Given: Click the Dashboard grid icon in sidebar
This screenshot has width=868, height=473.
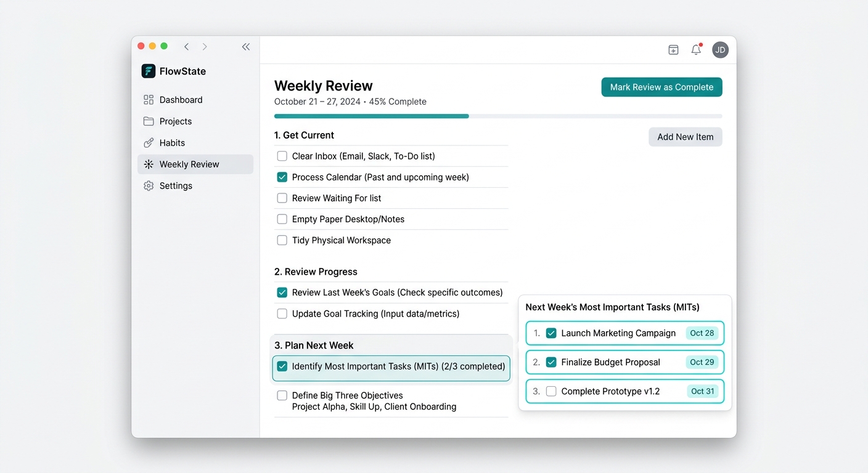Looking at the screenshot, I should point(149,100).
